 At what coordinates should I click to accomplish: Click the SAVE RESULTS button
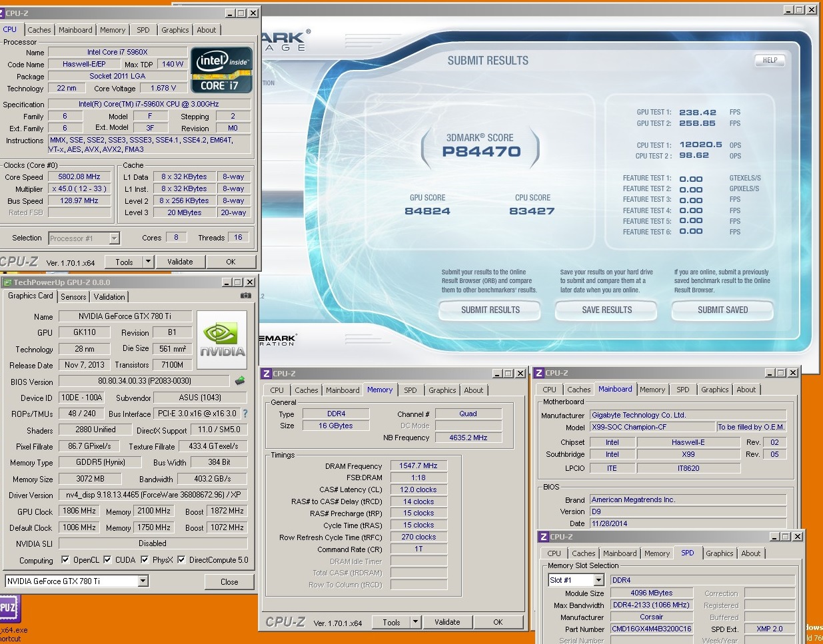pyautogui.click(x=606, y=310)
